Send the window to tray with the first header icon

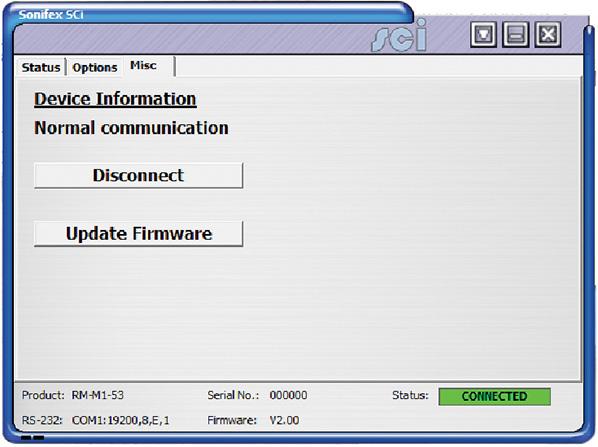click(483, 35)
